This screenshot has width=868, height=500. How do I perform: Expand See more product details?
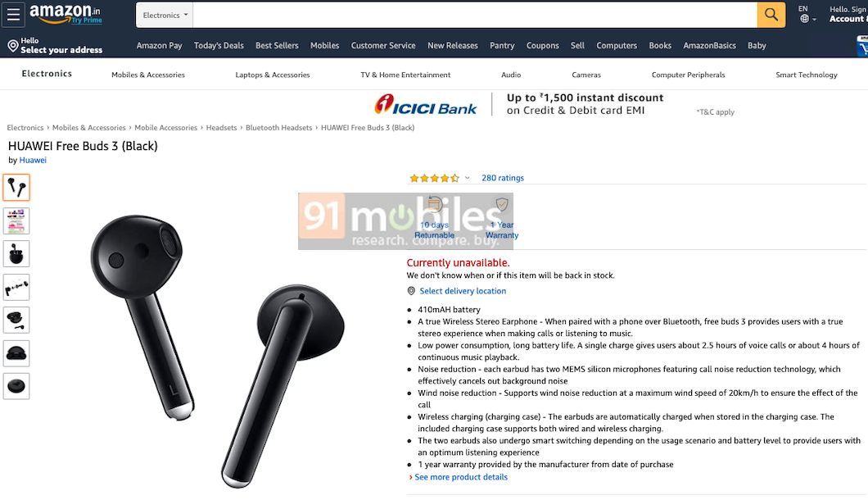tap(460, 477)
